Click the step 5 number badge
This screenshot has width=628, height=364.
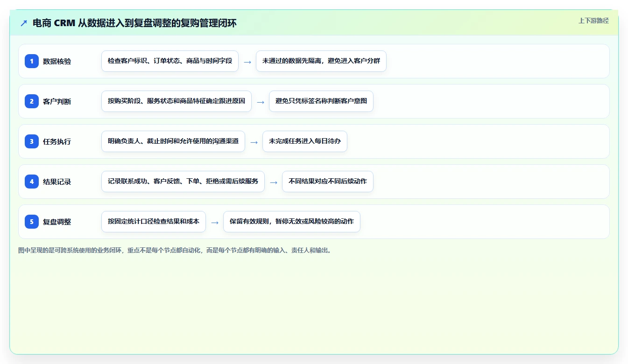coord(32,222)
